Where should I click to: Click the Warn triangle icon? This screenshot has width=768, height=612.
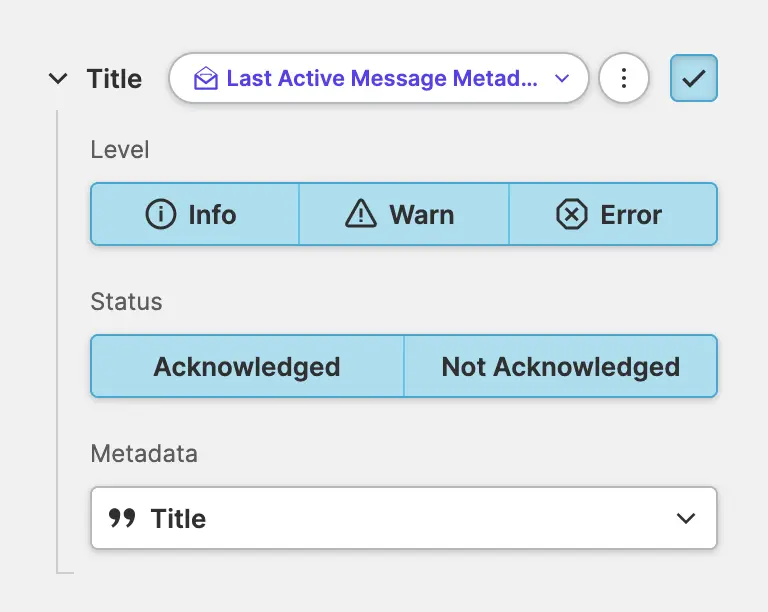click(359, 214)
